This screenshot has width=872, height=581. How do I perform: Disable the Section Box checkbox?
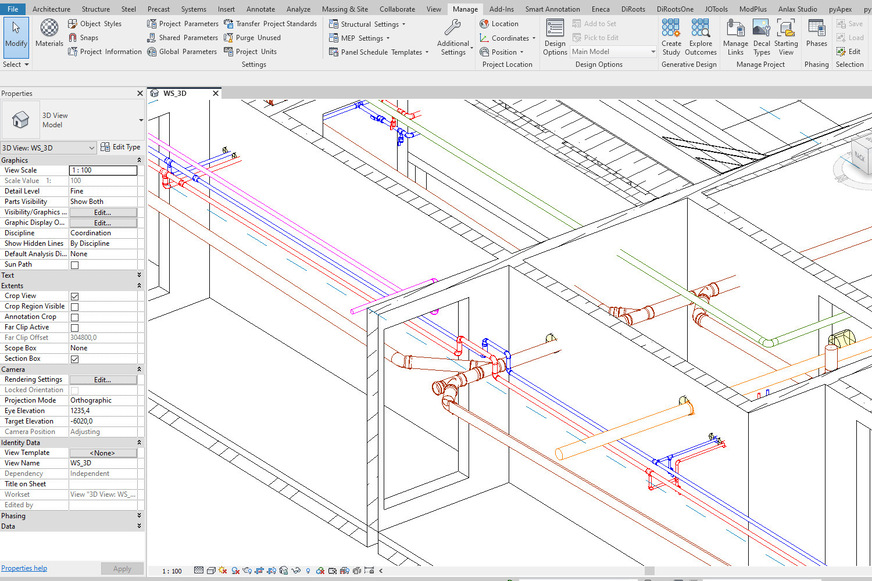pyautogui.click(x=75, y=359)
